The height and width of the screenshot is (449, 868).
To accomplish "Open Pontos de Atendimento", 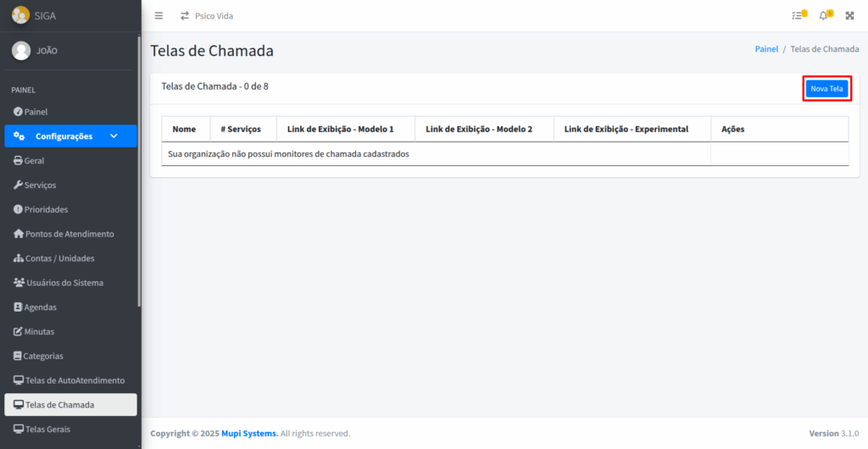I will pyautogui.click(x=71, y=234).
